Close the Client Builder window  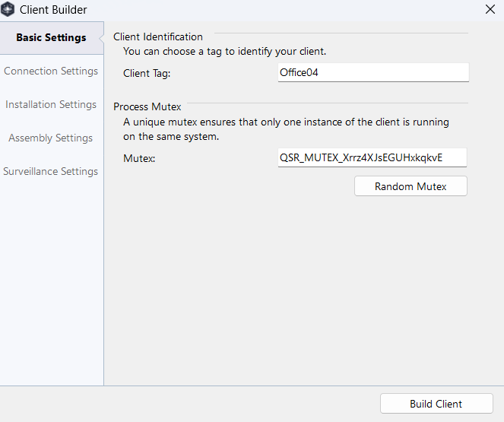(x=490, y=9)
